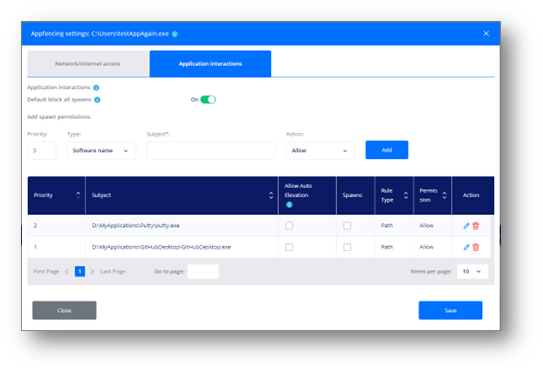Screen dimensions: 543x373
Task: Click Path rule type in putty.exe row
Action: pyautogui.click(x=387, y=226)
